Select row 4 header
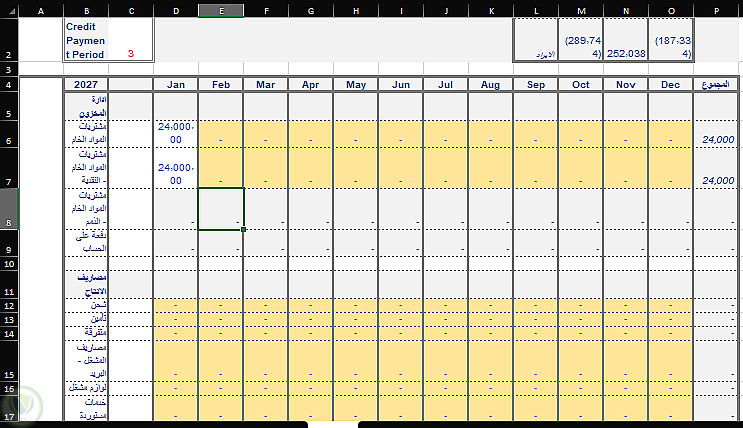Viewport: 743px width, 428px height. 9,84
